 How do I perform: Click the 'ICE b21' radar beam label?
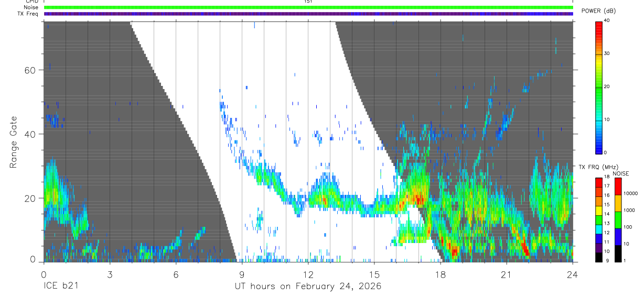[61, 287]
